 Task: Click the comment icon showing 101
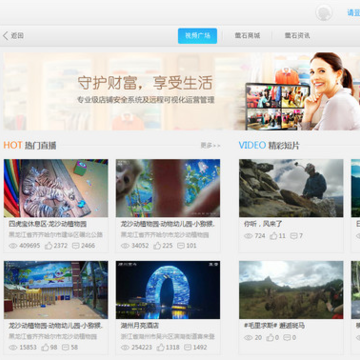click(181, 246)
